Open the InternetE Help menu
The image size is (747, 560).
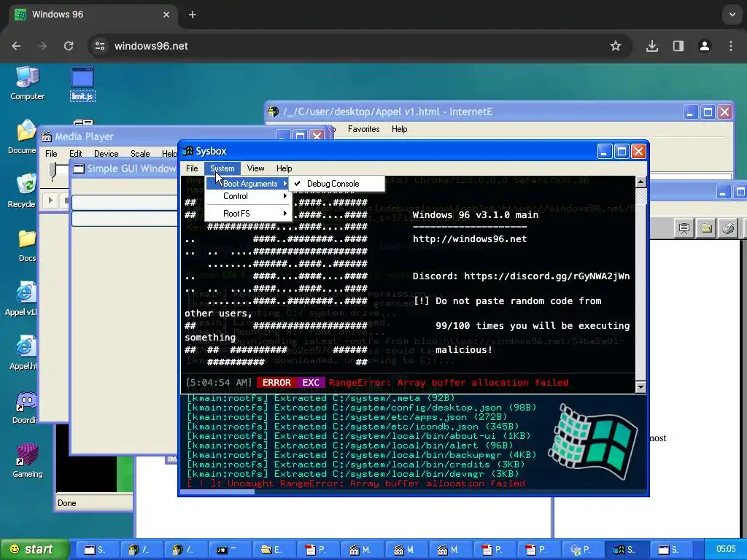(x=399, y=129)
